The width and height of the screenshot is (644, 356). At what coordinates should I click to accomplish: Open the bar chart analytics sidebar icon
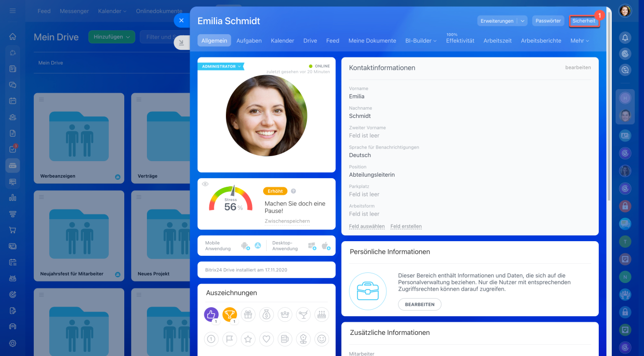click(13, 198)
